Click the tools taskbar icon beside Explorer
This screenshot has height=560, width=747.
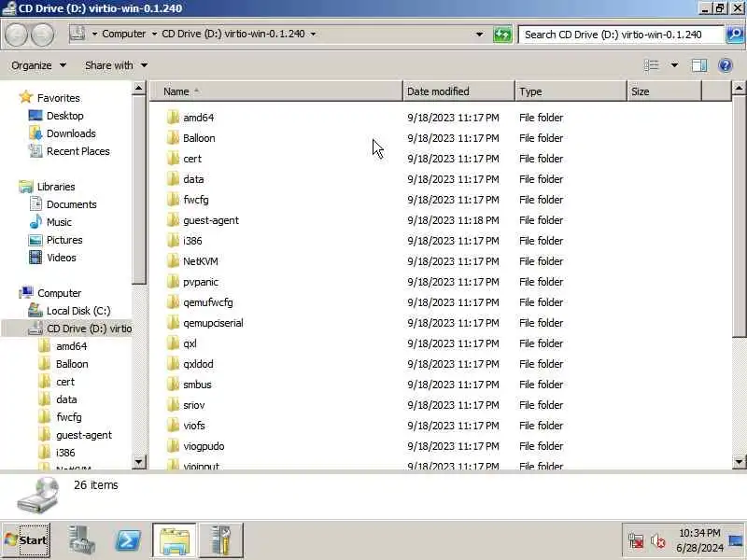pyautogui.click(x=220, y=540)
